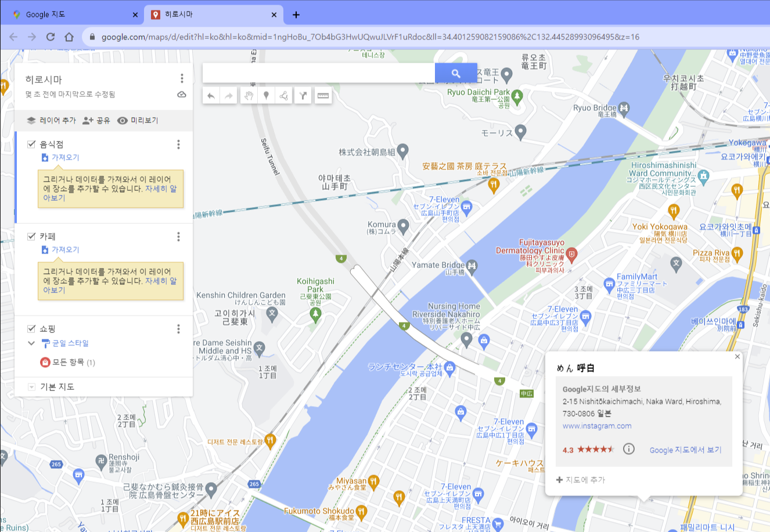This screenshot has height=532, width=770.
Task: Select the 모든 항목 (1) entry
Action: tap(73, 362)
